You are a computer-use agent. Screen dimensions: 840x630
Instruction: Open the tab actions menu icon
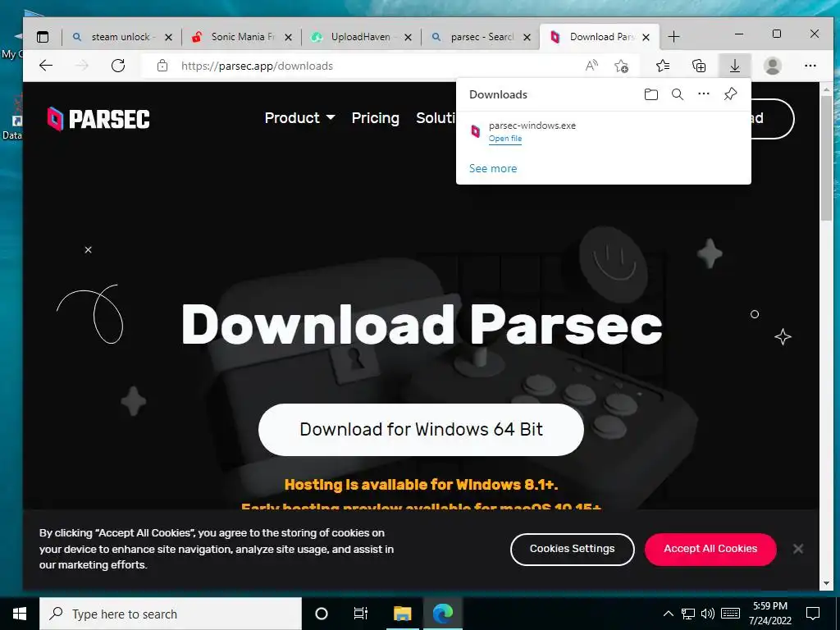pos(43,37)
